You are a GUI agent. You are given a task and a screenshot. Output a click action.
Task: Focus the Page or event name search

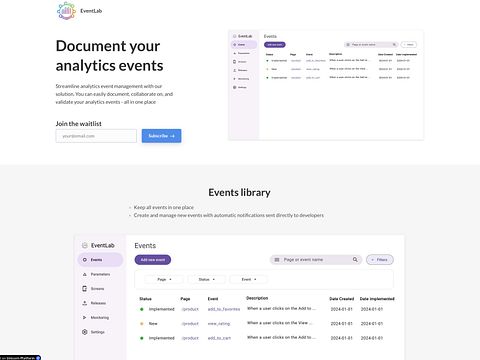[316, 259]
